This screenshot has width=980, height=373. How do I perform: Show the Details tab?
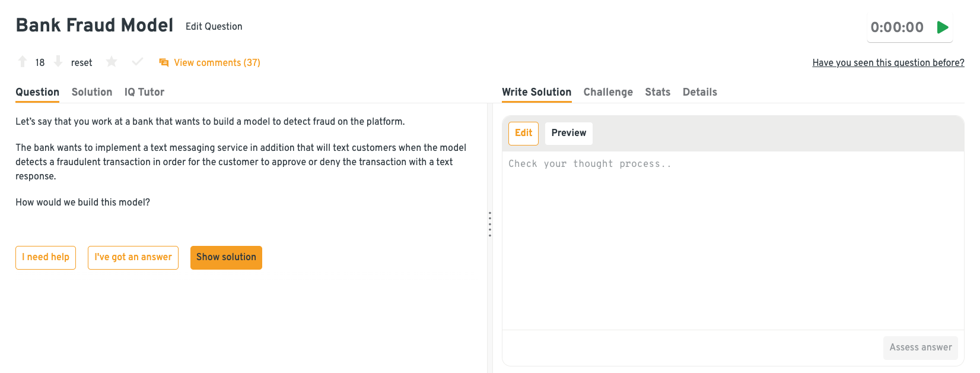(699, 92)
